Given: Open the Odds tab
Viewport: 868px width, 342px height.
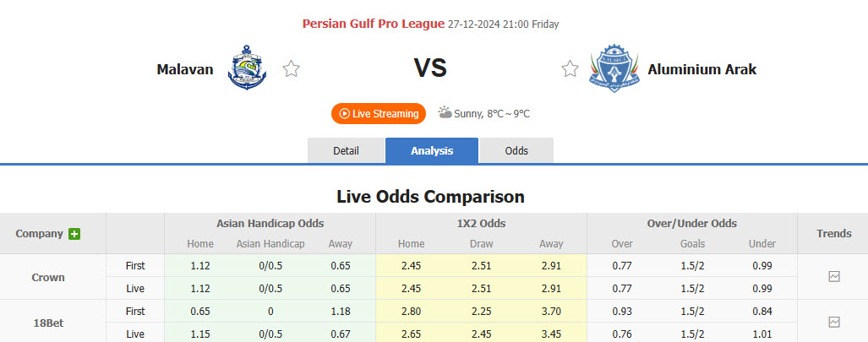Looking at the screenshot, I should 516,151.
